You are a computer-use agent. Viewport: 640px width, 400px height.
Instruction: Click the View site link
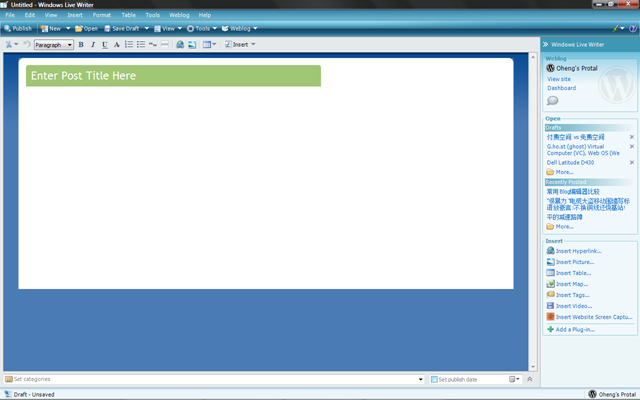[x=559, y=79]
